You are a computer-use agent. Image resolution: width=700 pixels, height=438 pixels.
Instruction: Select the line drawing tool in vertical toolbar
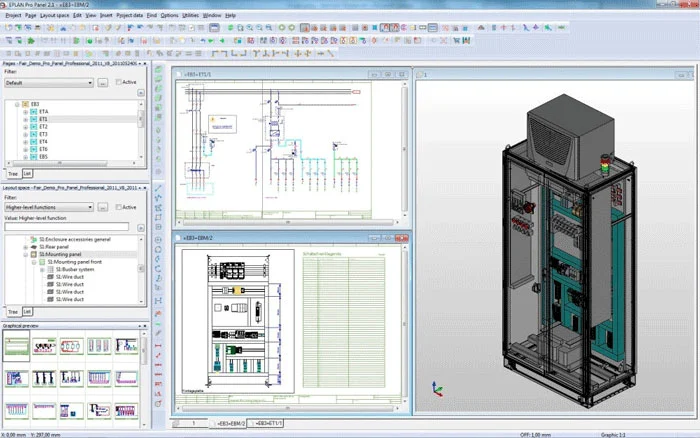pos(158,188)
